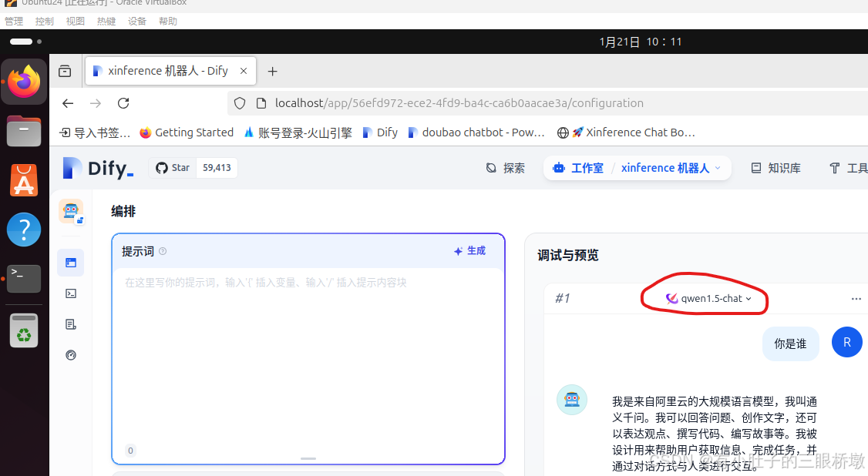This screenshot has width=868, height=476.
Task: Go back in browser history
Action: pyautogui.click(x=68, y=103)
